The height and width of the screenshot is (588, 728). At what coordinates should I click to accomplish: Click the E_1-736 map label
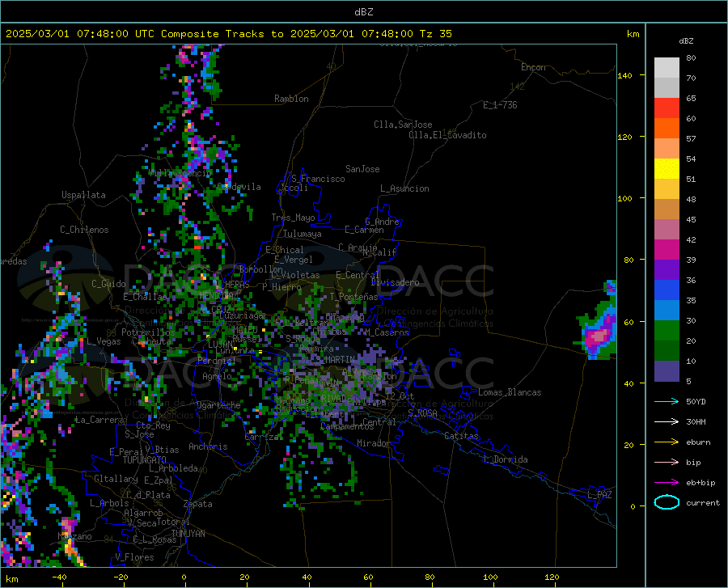click(500, 105)
